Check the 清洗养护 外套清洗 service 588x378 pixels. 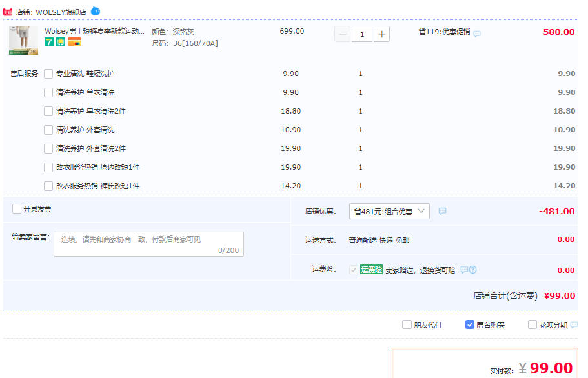[x=48, y=130]
